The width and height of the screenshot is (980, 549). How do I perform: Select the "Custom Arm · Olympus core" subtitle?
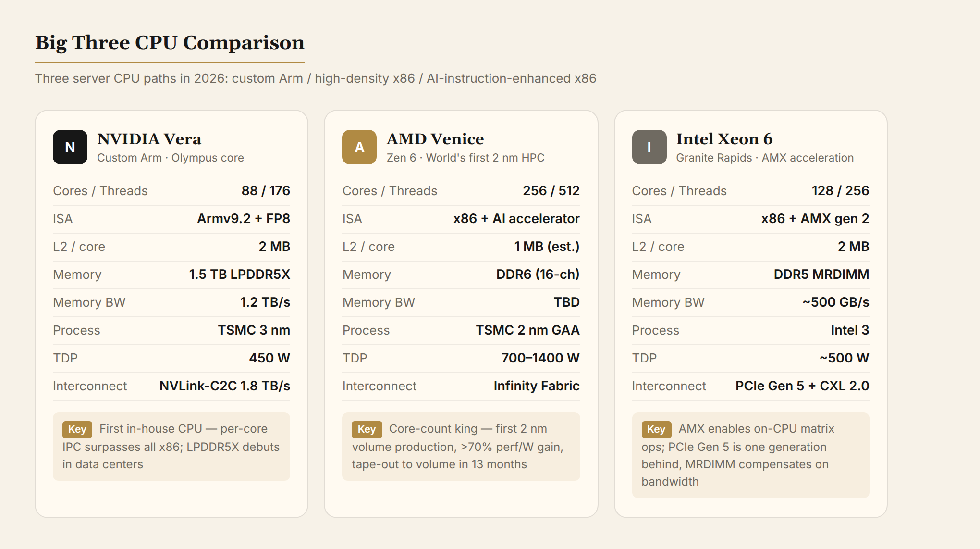click(x=171, y=158)
